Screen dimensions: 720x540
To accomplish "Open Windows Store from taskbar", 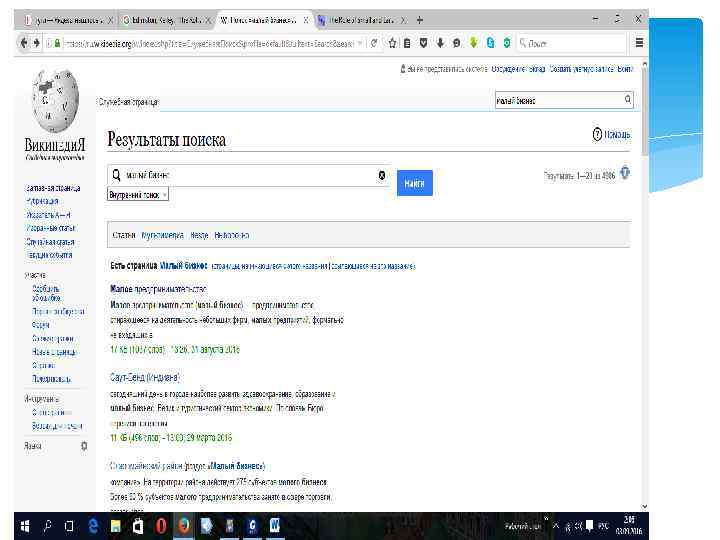I will 138,526.
